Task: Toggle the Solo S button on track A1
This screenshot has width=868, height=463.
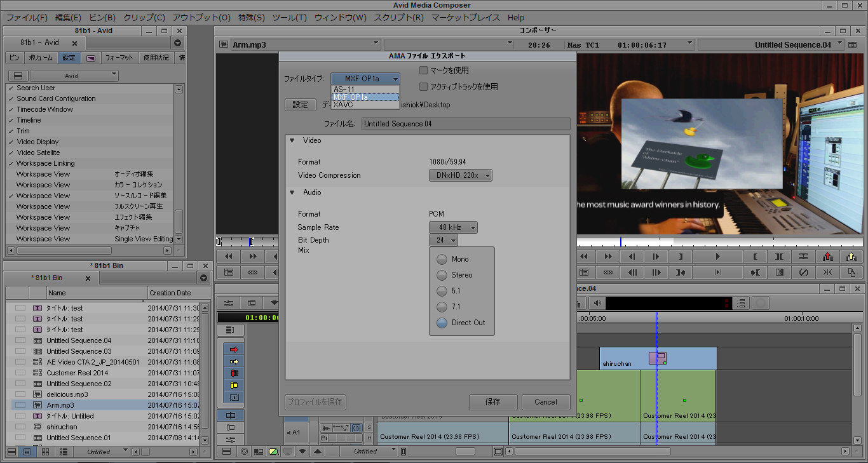Action: click(369, 428)
